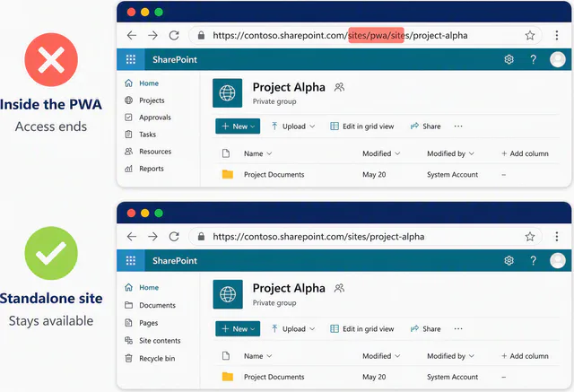The width and height of the screenshot is (574, 392).
Task: Open Tasks in PWA left navigation
Action: (140, 135)
